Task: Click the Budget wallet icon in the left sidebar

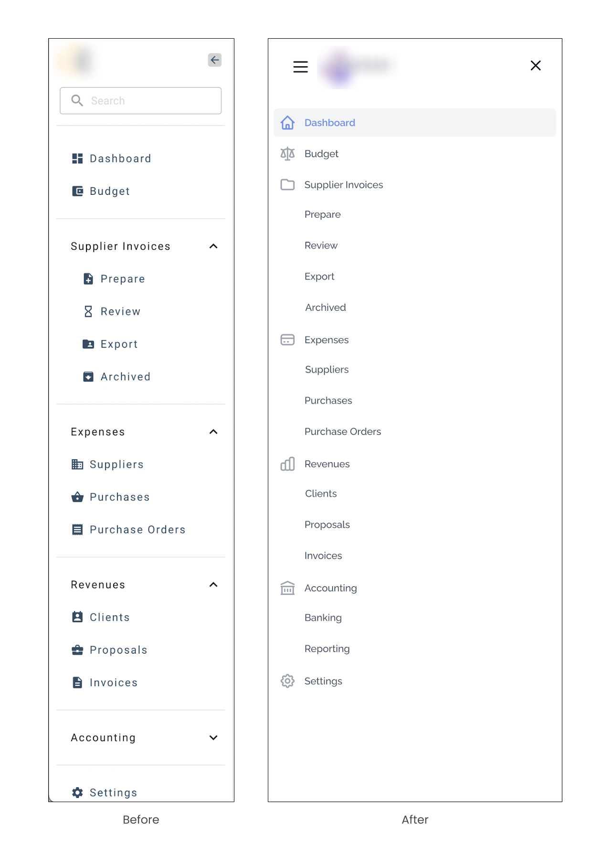Action: 77,191
